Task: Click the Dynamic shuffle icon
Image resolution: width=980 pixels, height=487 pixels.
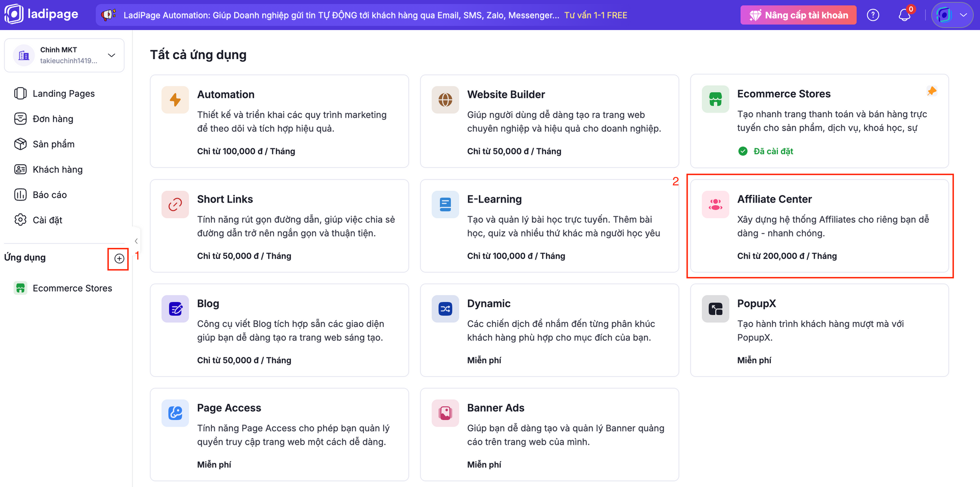Action: coord(445,309)
